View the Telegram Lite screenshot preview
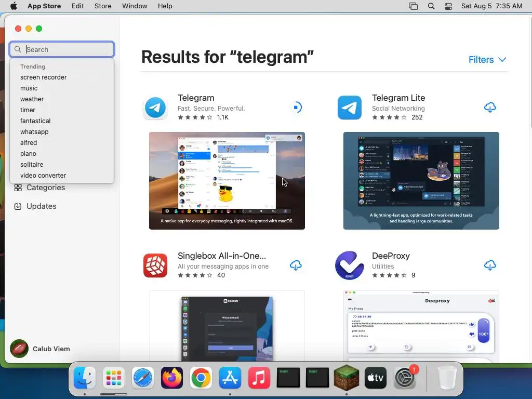Screen dimensions: 532x399 [x=421, y=181]
